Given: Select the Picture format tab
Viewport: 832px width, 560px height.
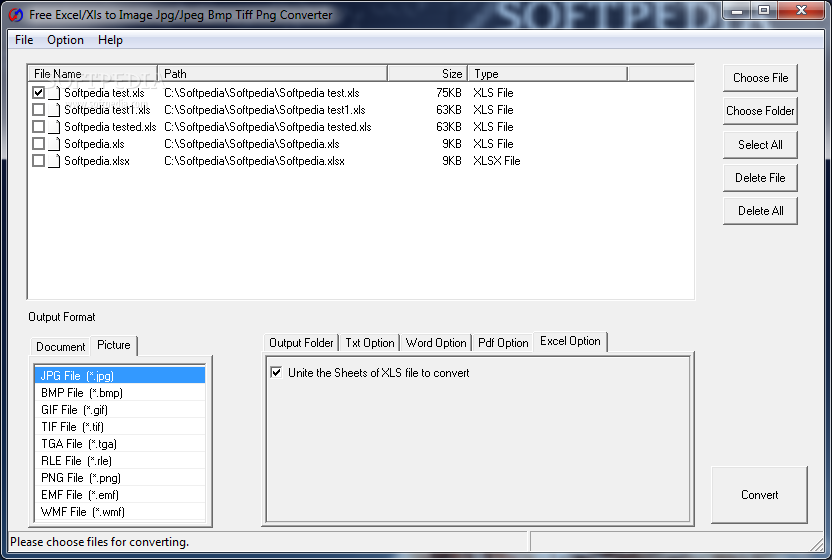Looking at the screenshot, I should click(x=114, y=345).
